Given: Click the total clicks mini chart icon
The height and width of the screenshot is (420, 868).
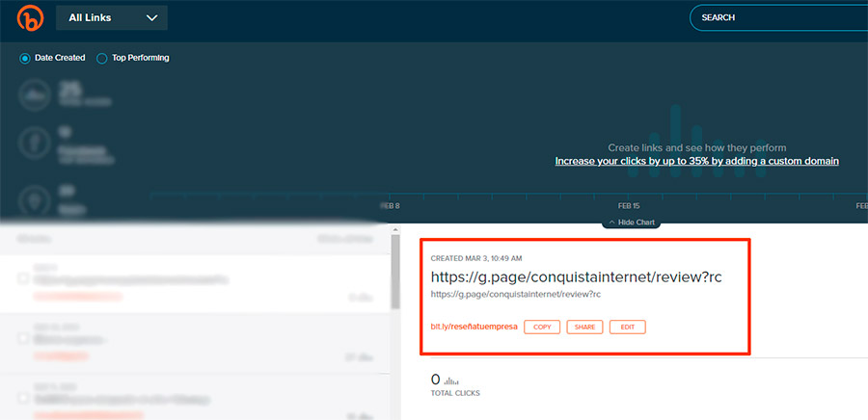Looking at the screenshot, I should point(451,381).
